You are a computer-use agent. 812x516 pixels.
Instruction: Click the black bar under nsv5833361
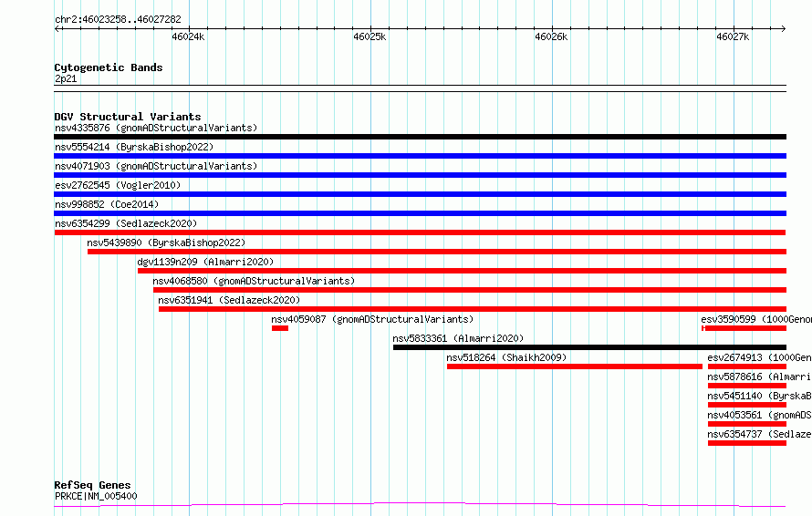click(589, 347)
